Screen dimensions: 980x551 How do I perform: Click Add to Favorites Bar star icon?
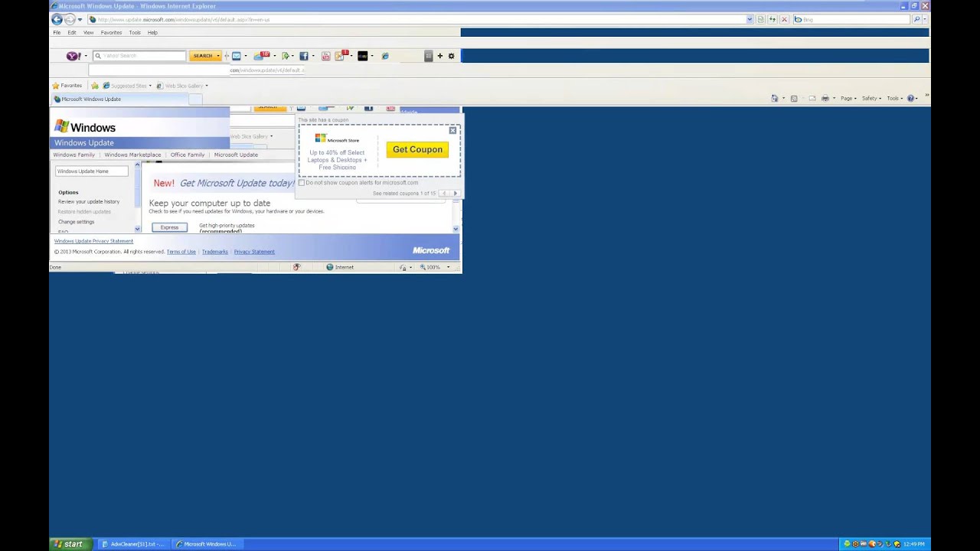point(95,86)
